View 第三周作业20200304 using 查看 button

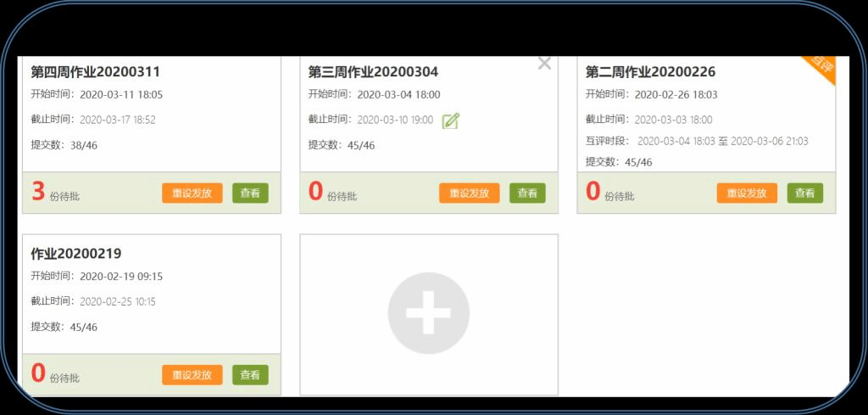coord(527,193)
